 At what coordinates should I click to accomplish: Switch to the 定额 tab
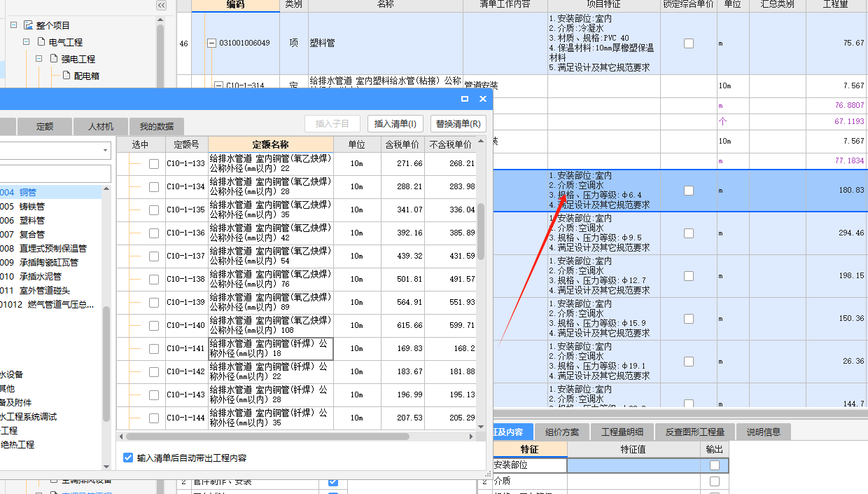pyautogui.click(x=45, y=127)
